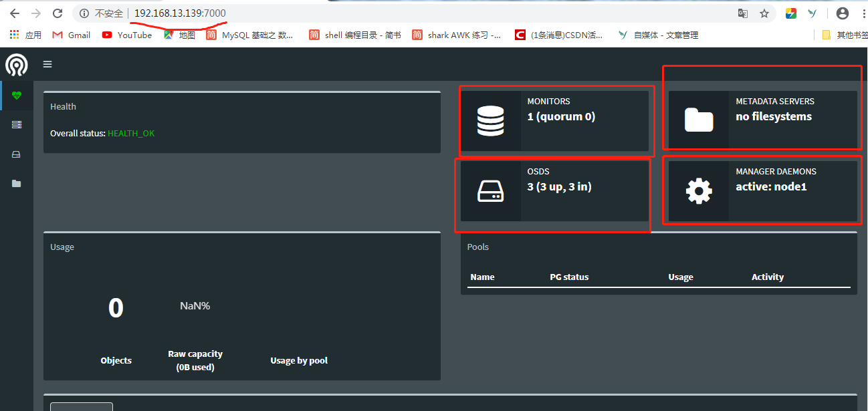
Task: Click the Name column header in Pools
Action: click(x=482, y=276)
